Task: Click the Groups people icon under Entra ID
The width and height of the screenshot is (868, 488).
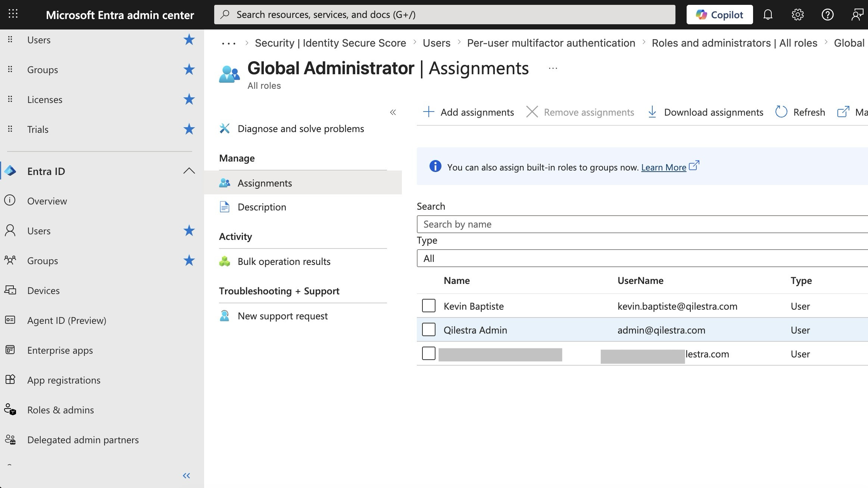Action: (10, 260)
